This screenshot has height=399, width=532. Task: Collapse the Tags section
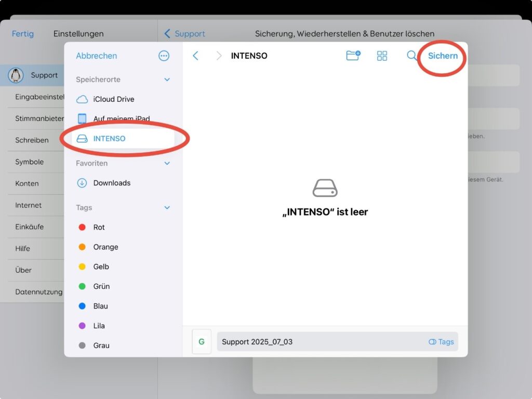coord(167,208)
